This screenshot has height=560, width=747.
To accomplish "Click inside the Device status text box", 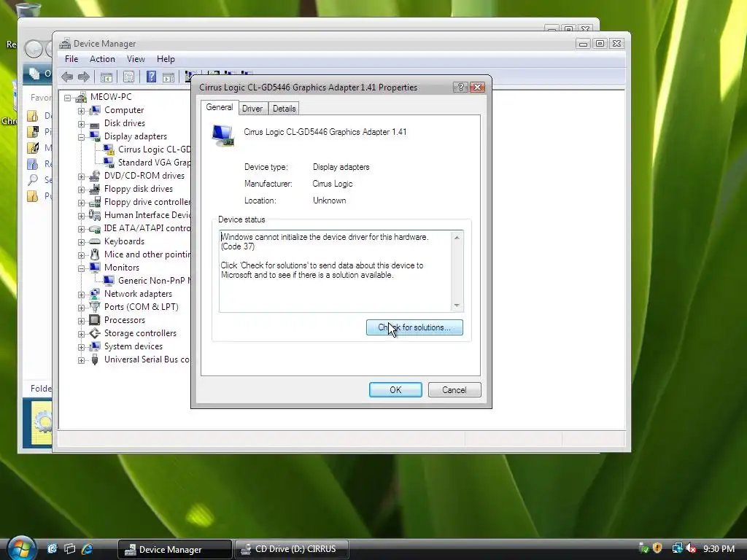I will [336, 271].
